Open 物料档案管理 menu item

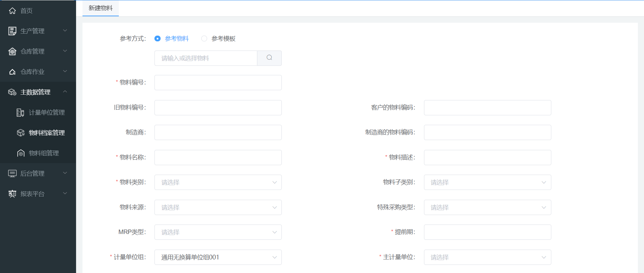(47, 133)
